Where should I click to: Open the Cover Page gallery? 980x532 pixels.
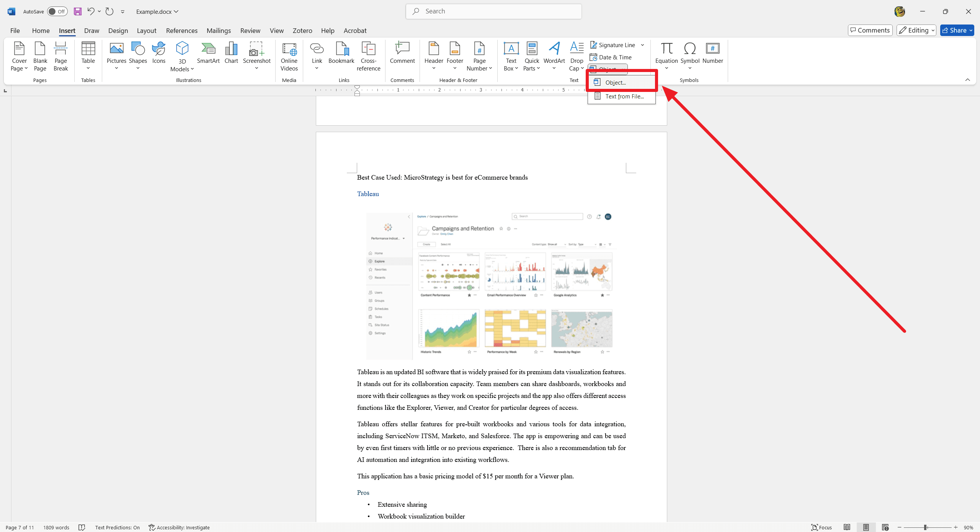click(19, 56)
